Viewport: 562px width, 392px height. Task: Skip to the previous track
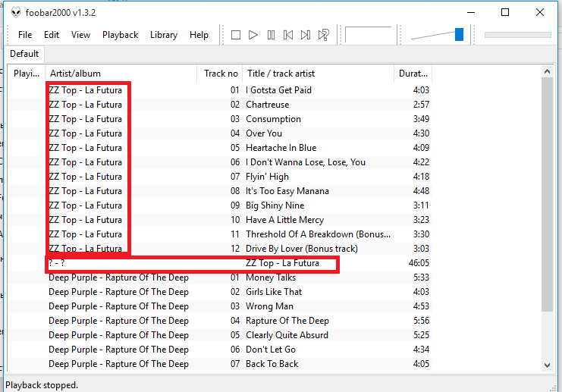click(x=288, y=35)
